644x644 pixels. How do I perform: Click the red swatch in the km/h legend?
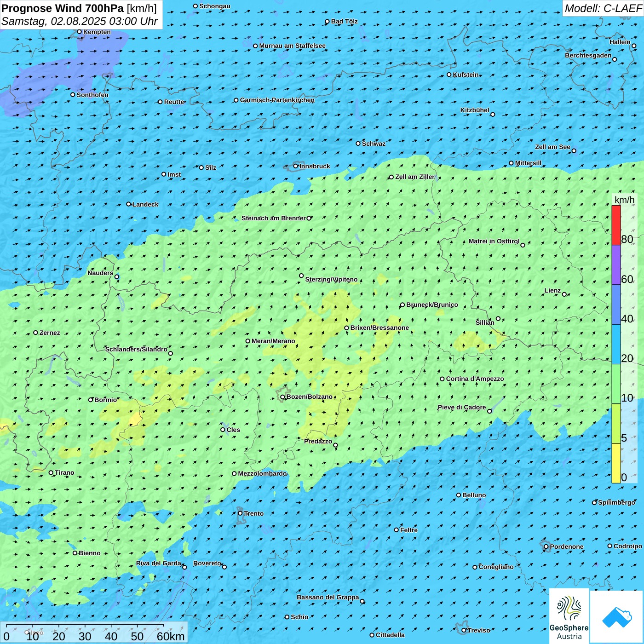coord(616,225)
